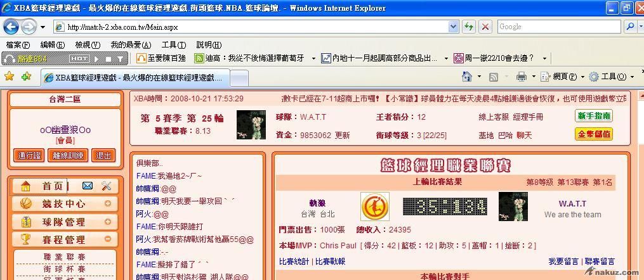644x280 pixels.
Task: Click the 通行證 button
Action: coord(29,155)
